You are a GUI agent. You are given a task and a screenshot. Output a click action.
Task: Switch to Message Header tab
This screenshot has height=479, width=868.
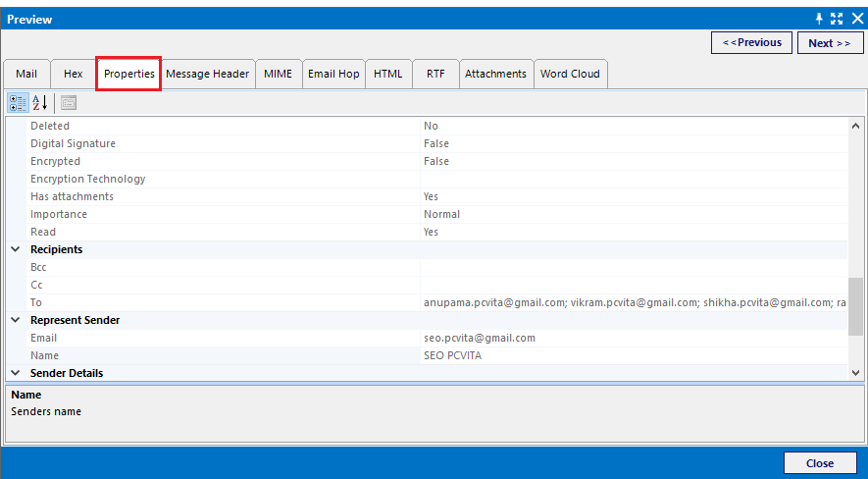[x=208, y=74]
